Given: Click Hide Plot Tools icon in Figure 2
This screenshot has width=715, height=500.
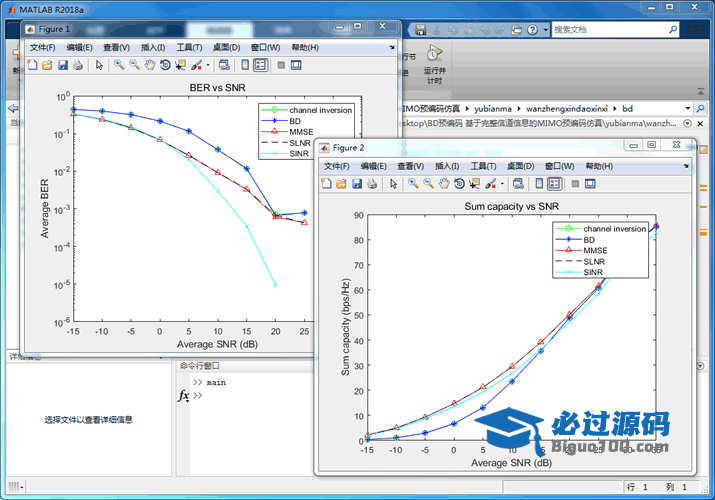Looking at the screenshot, I should coord(575,184).
